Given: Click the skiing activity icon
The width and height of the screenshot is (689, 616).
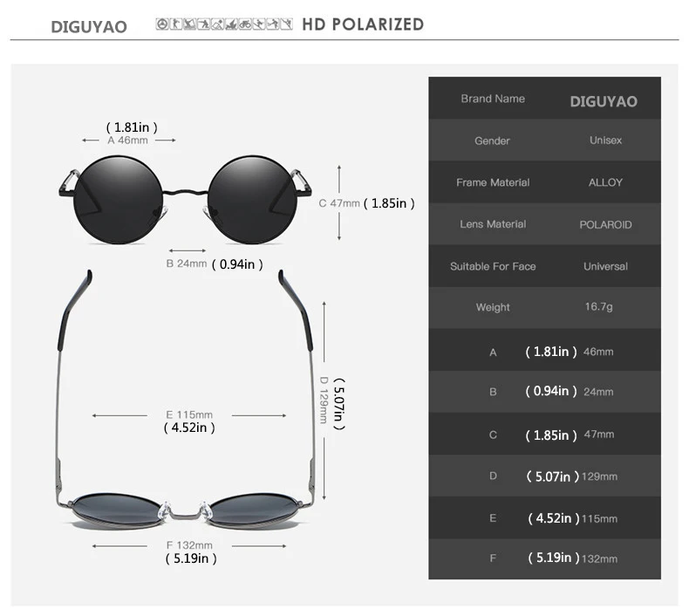Looking at the screenshot, I should [259, 24].
